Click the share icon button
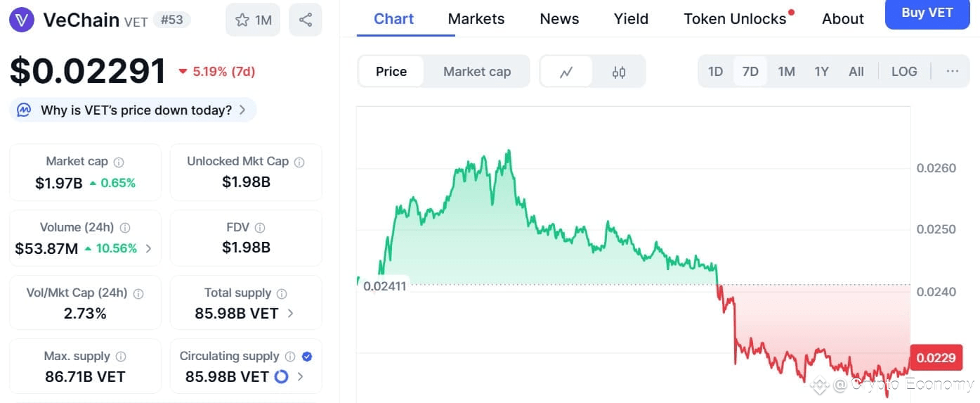Viewport: 980px width, 403px height. click(305, 20)
